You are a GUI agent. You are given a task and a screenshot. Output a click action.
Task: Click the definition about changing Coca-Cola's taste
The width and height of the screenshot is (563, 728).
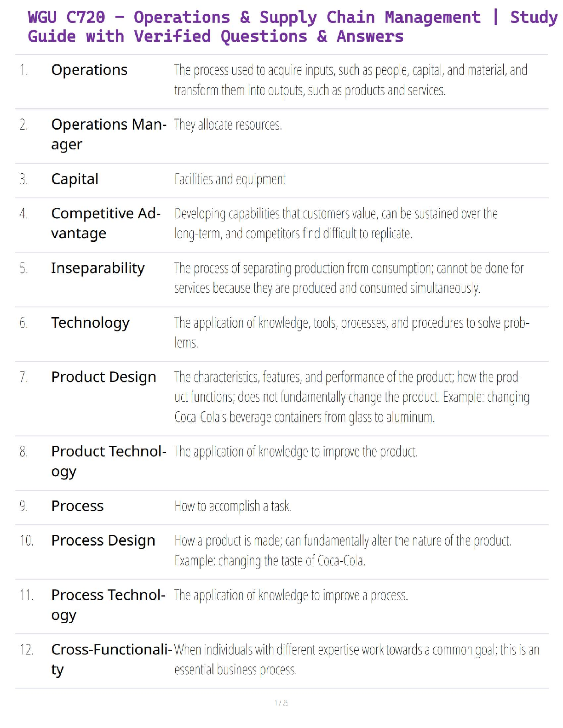(342, 551)
